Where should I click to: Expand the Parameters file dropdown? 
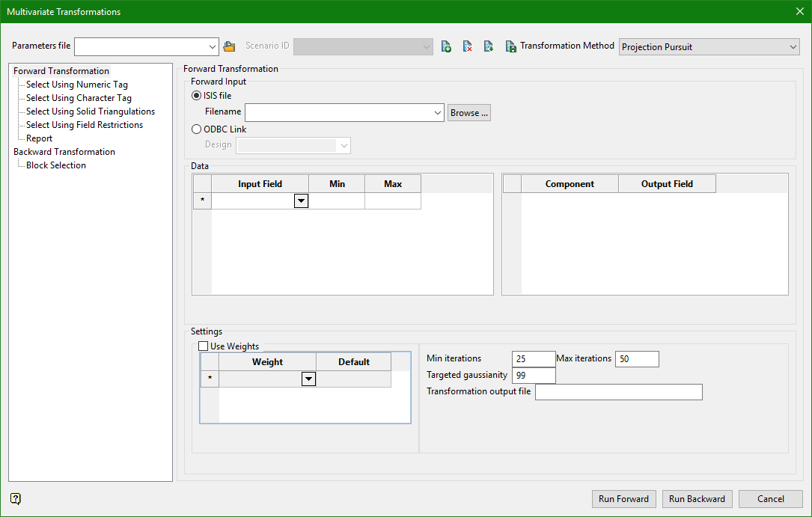point(213,47)
